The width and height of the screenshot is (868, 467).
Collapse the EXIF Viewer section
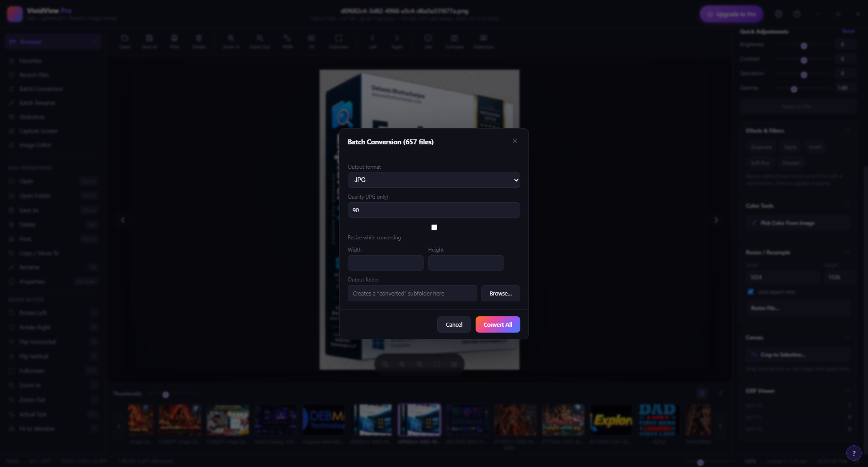[848, 391]
